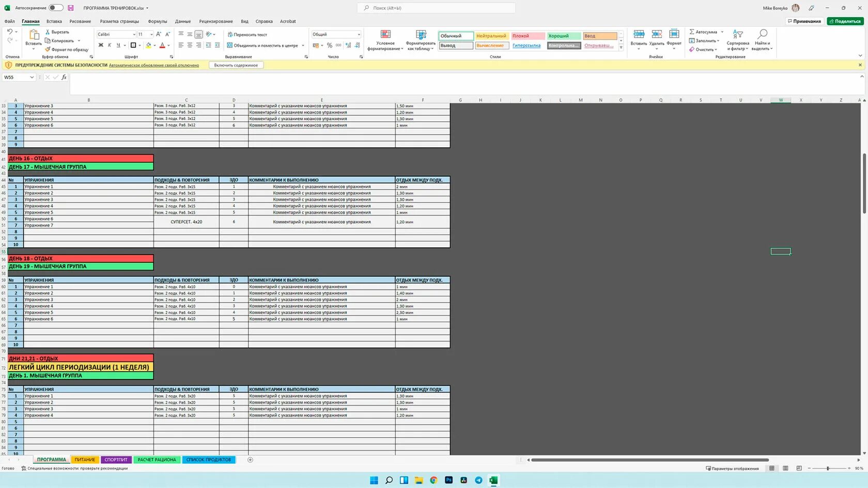The height and width of the screenshot is (488, 868).
Task: Open Find and Select (Найти и выделить)
Action: point(762,40)
